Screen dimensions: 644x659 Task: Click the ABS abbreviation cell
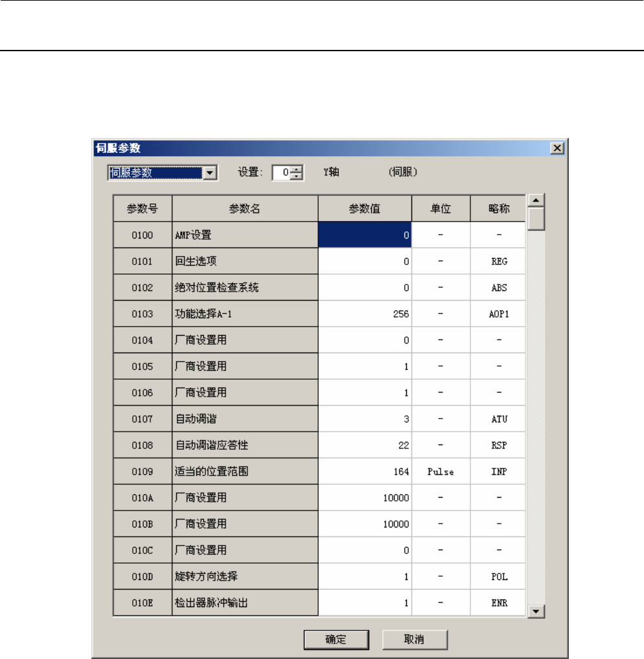tap(499, 288)
